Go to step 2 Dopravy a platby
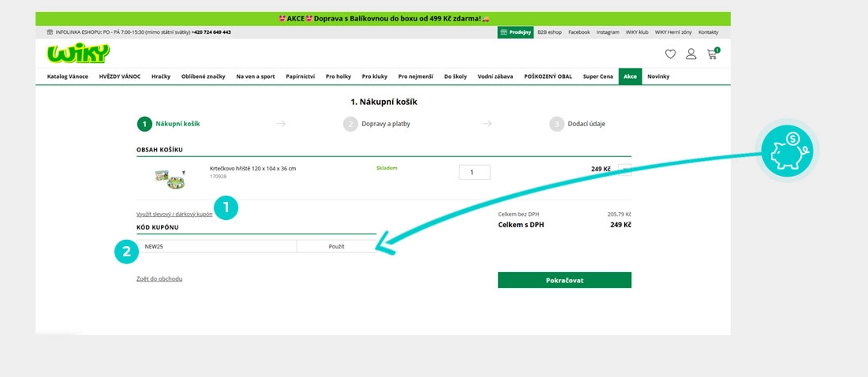 point(376,124)
